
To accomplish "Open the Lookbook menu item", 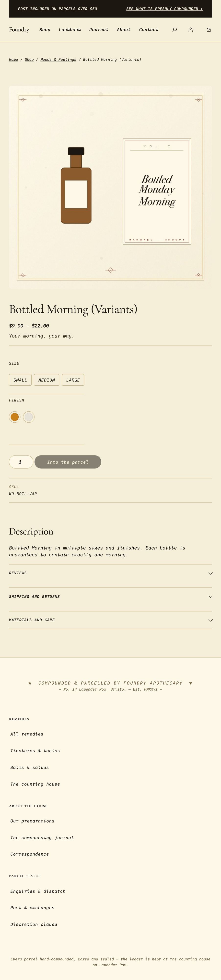I will (70, 30).
